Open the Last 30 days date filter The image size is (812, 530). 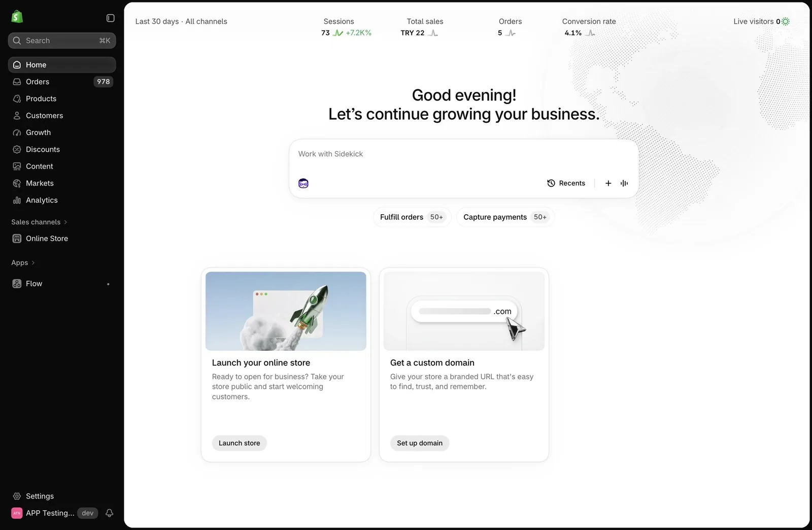coord(157,21)
